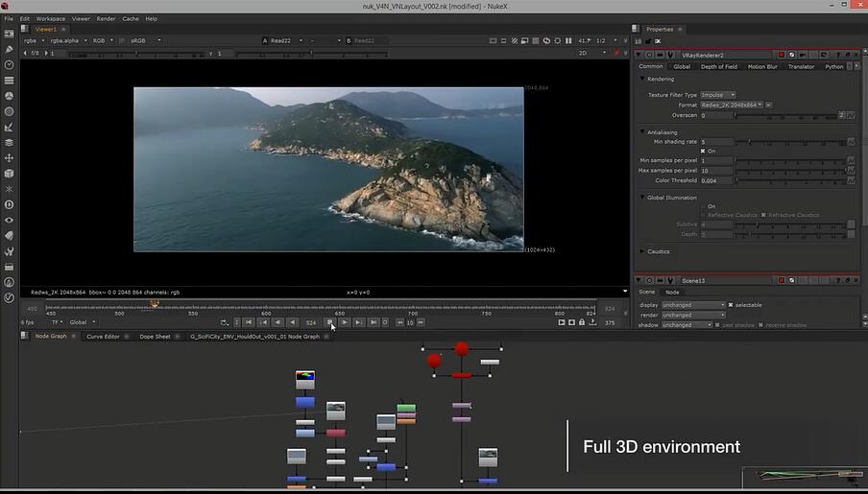The width and height of the screenshot is (868, 494).
Task: Open G_SciFiCity_ENV_HouldOut Node Graph tab
Action: pos(255,337)
